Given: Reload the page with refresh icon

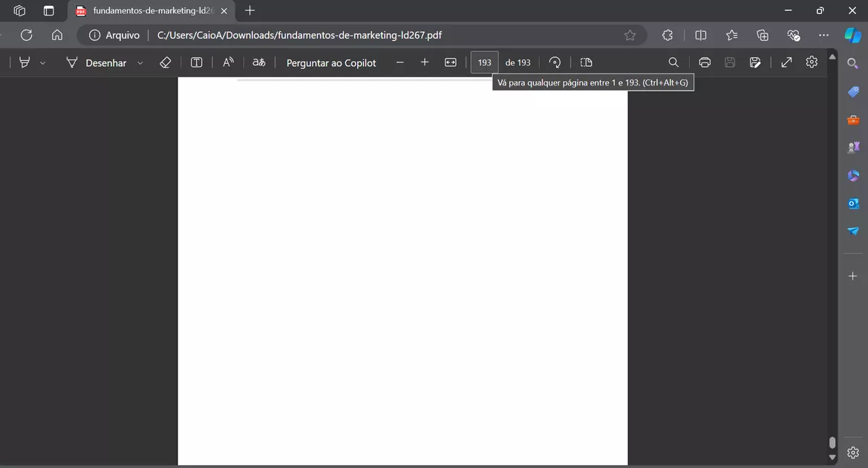Looking at the screenshot, I should [26, 35].
